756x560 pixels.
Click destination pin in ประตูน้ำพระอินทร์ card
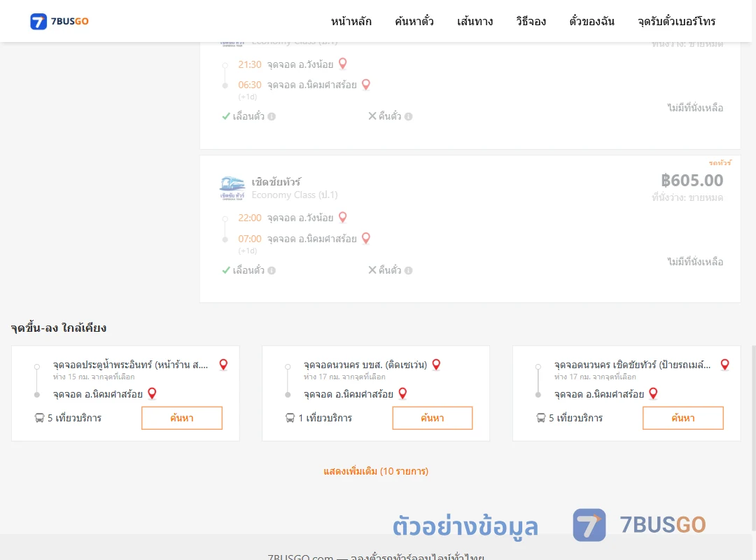(x=152, y=393)
